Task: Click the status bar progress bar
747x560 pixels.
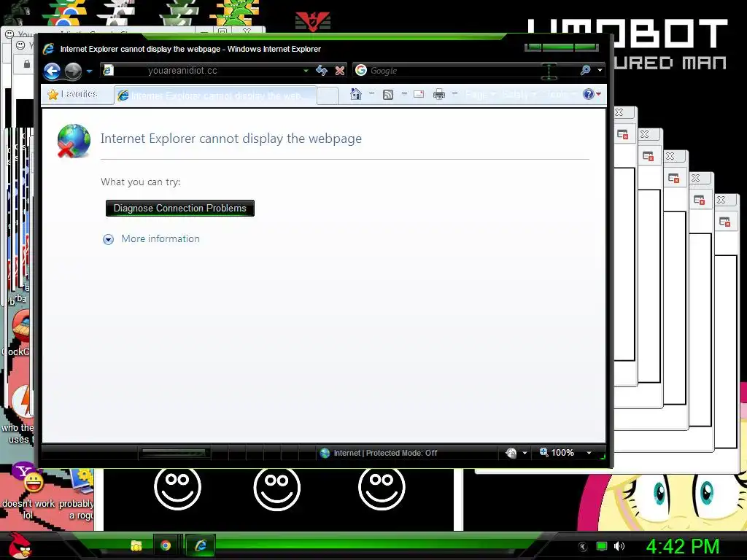Action: click(174, 452)
